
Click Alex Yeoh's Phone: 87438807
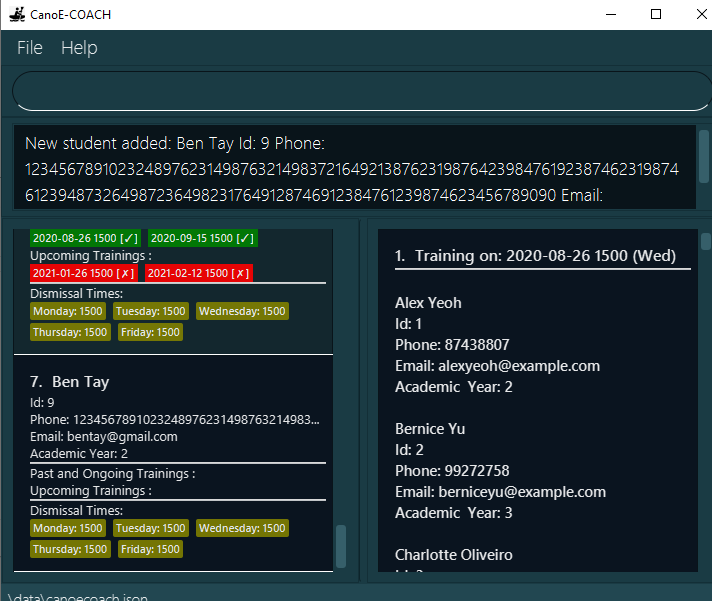pos(452,345)
